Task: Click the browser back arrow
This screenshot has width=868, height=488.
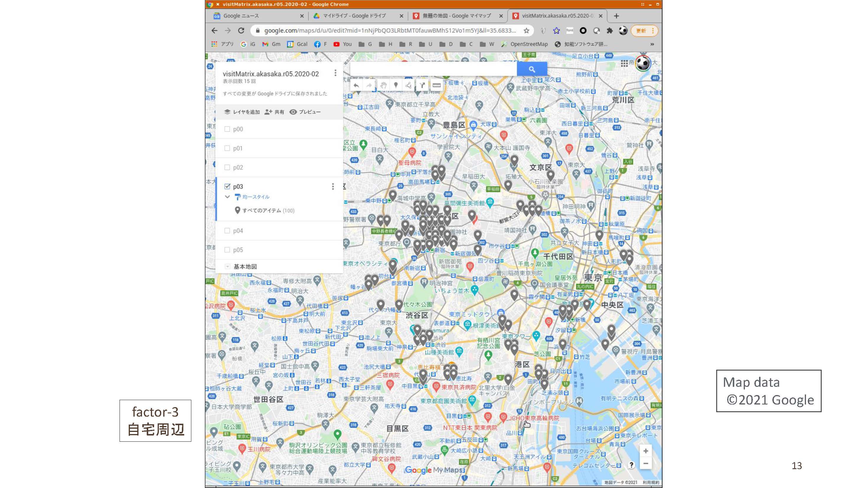Action: tap(214, 31)
